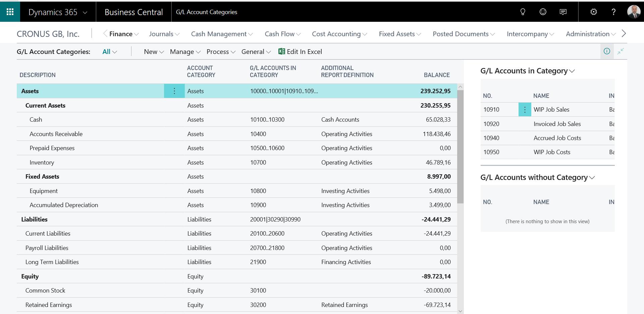
Task: Click the collapse page arrows icon
Action: (x=621, y=51)
